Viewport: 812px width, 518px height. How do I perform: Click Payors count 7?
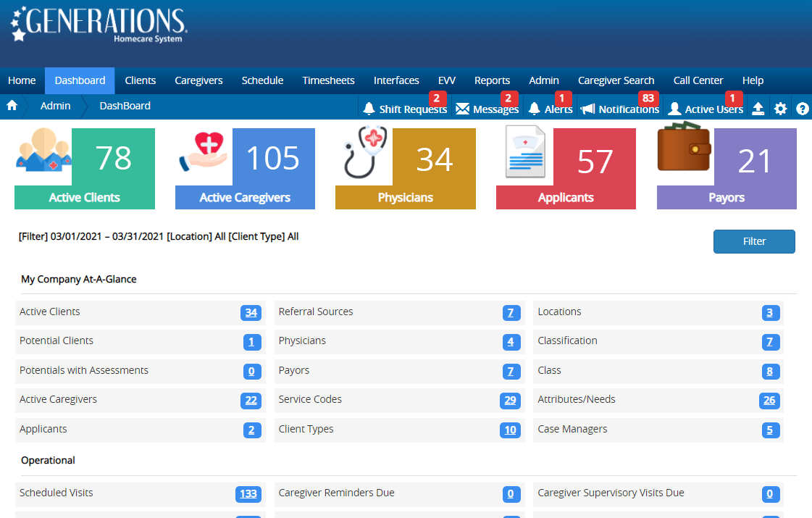511,372
